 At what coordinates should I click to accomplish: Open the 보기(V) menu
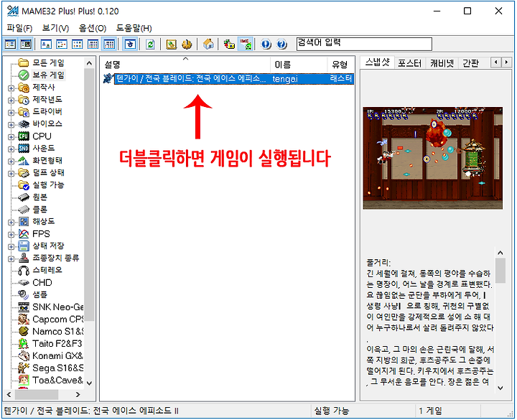pyautogui.click(x=55, y=28)
